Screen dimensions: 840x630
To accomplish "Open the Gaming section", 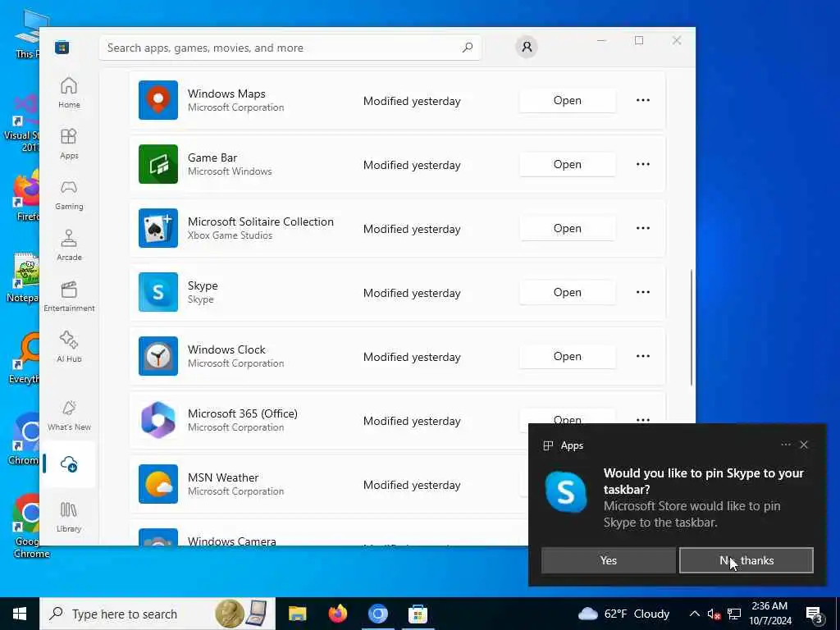I will [69, 194].
